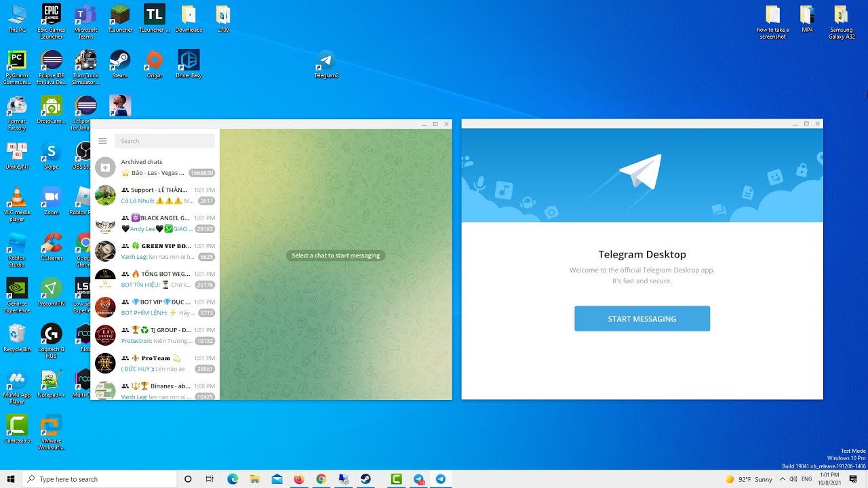Select the Microsoft Teams desktop icon
Viewport: 868px width, 488px height.
tap(85, 21)
